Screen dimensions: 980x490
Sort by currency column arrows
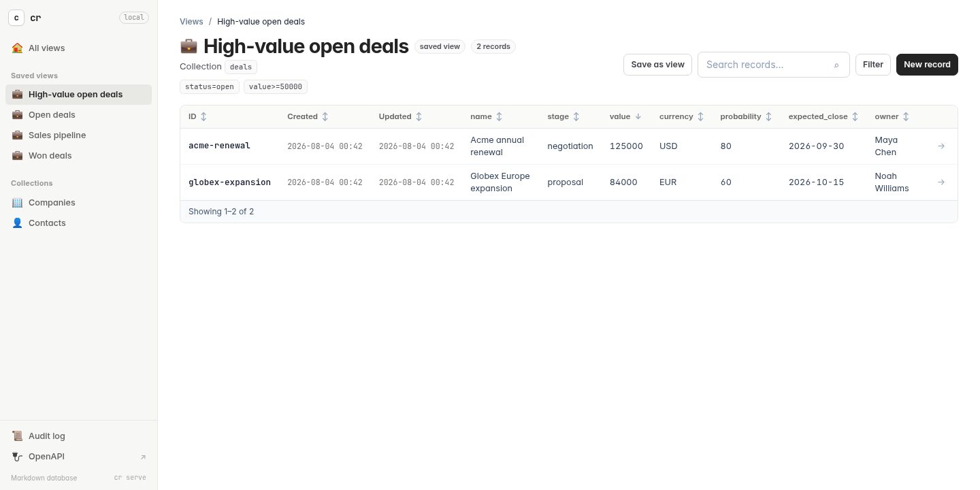(700, 117)
